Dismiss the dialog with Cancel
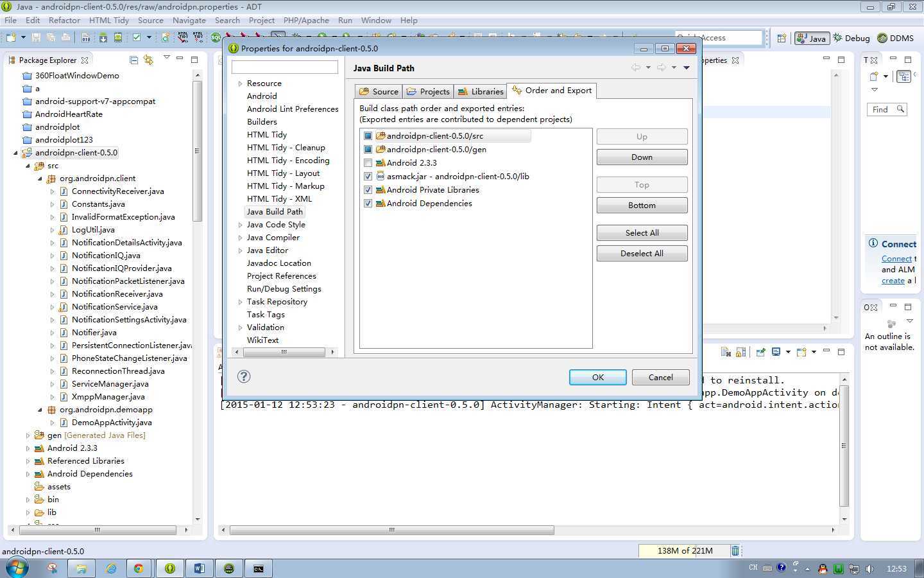The height and width of the screenshot is (578, 924). [660, 378]
